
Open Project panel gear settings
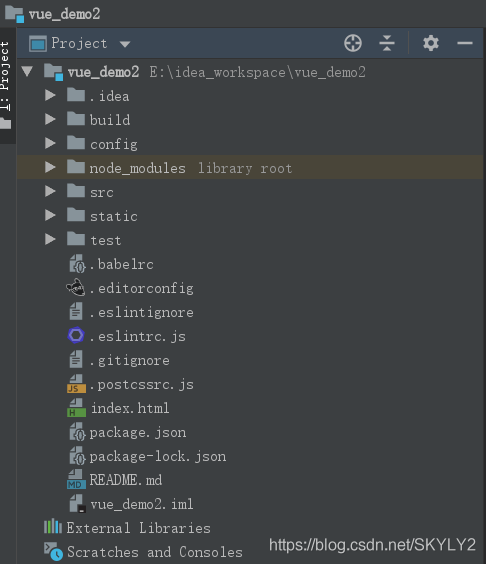[x=431, y=43]
